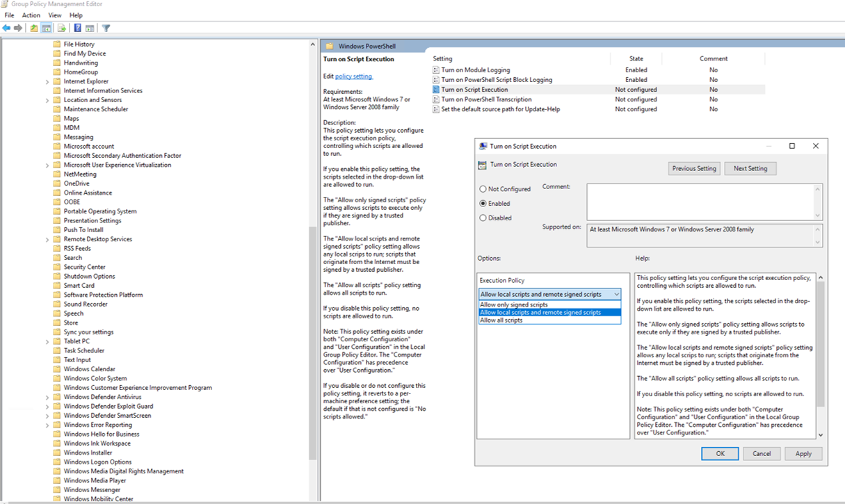Viewport: 845px width, 504px height.
Task: Sort the list by the Comment column header
Action: pos(714,59)
